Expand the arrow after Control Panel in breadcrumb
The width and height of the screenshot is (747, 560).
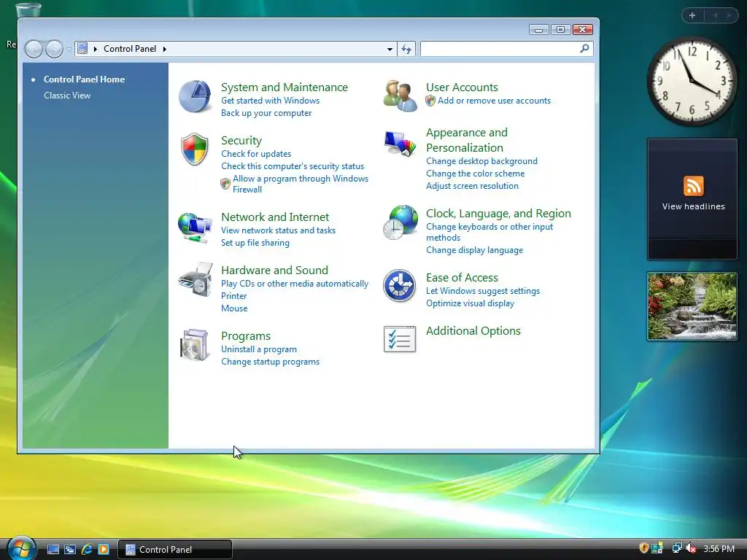pyautogui.click(x=164, y=49)
